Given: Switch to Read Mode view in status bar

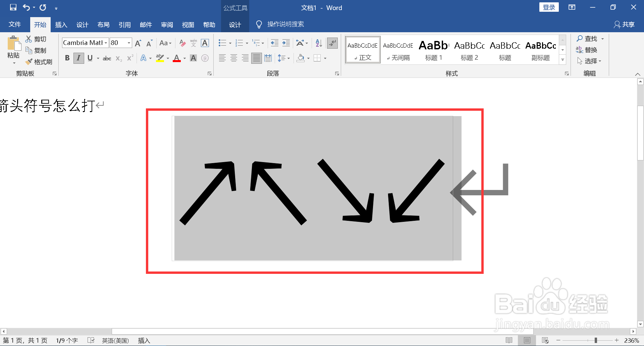Looking at the screenshot, I should [509, 340].
